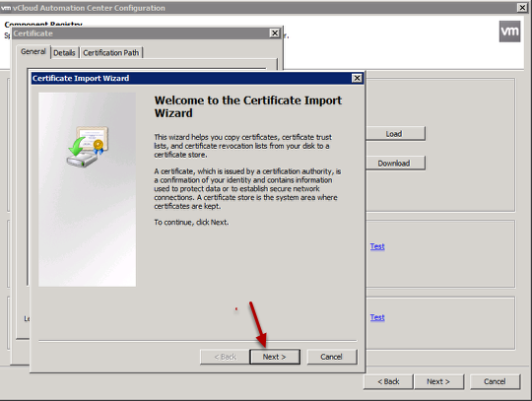Close the Certificate Import Wizard dialog
This screenshot has height=401, width=532.
pos(357,79)
